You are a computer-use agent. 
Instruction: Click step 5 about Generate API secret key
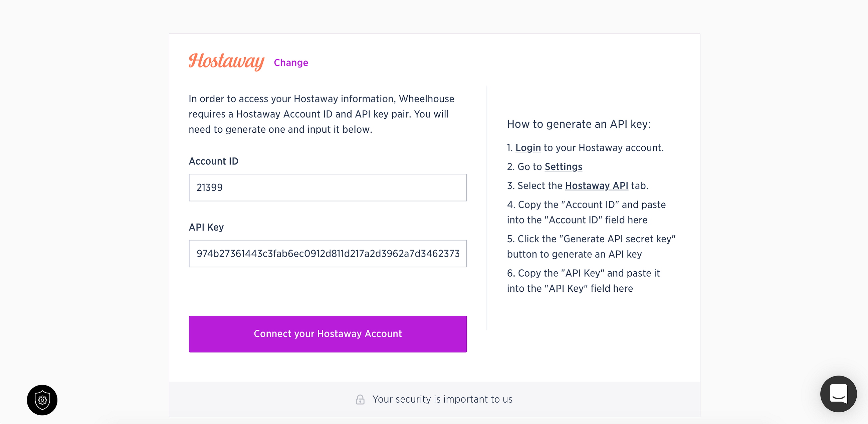coord(591,247)
